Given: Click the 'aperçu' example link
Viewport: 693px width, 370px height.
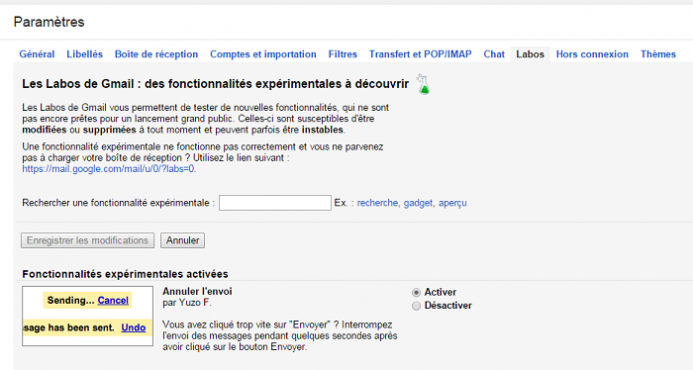Looking at the screenshot, I should (453, 203).
